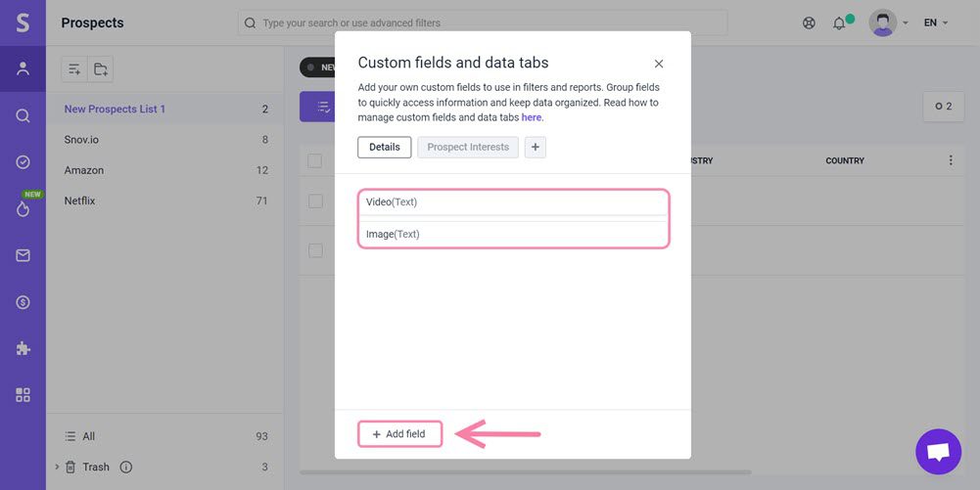This screenshot has height=490, width=980.
Task: Click the Add field button
Action: (399, 434)
